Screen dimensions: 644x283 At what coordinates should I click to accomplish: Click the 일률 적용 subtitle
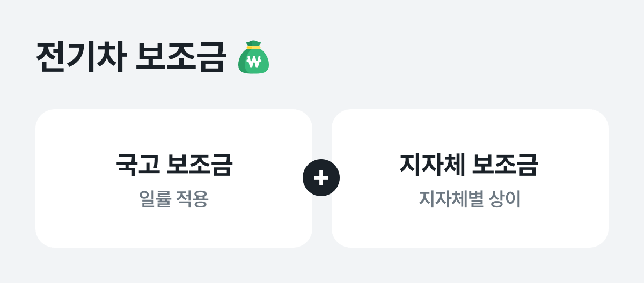point(174,199)
